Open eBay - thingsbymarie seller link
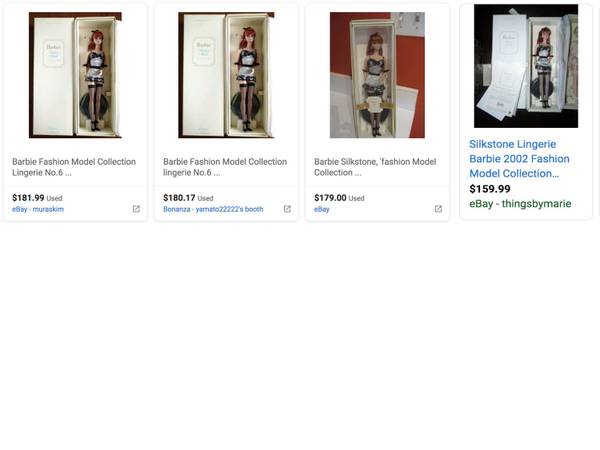This screenshot has width=600, height=450. coord(520,204)
